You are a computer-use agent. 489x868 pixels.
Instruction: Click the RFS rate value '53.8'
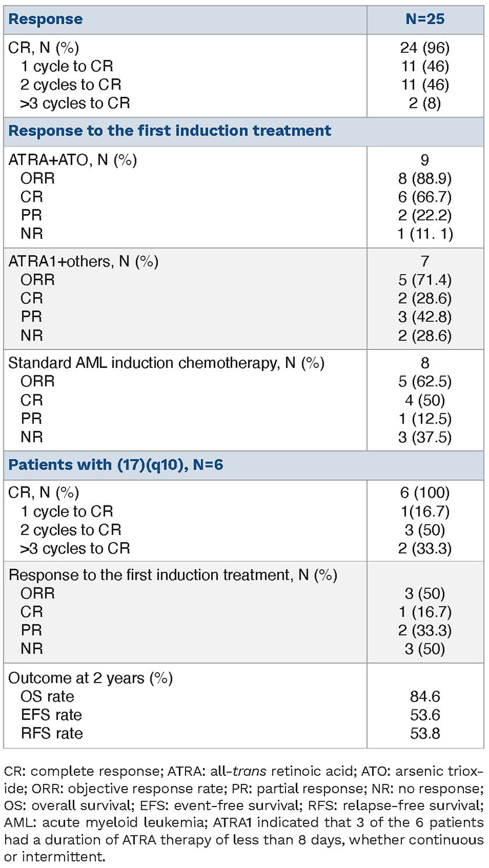point(425,734)
